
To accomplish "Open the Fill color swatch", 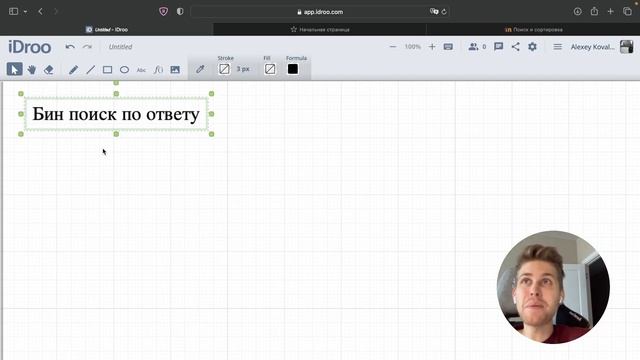I will pyautogui.click(x=270, y=69).
